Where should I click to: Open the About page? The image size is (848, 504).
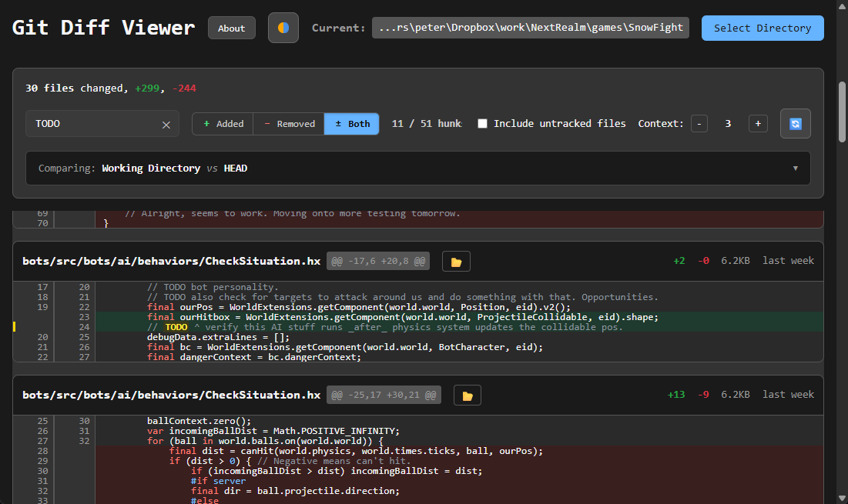[232, 28]
